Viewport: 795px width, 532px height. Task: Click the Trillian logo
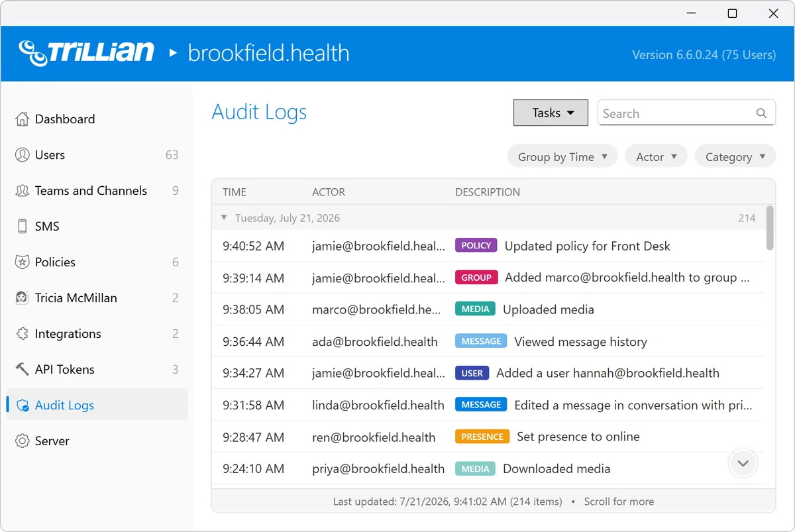87,53
